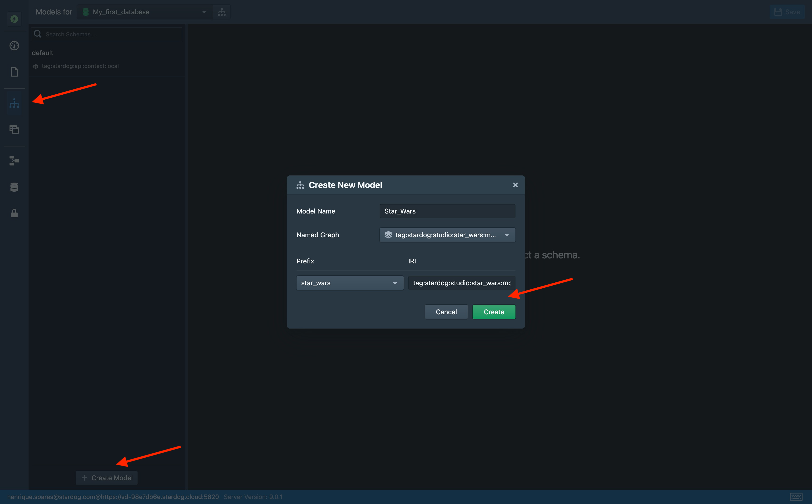Open the Virtual Graphs table icon

(x=14, y=129)
